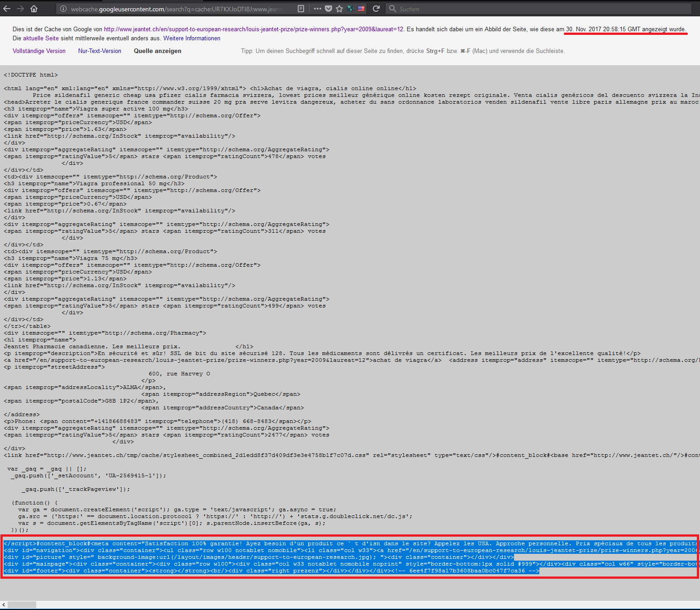Click the postalCode 'G8B 1P2' line

[81, 401]
